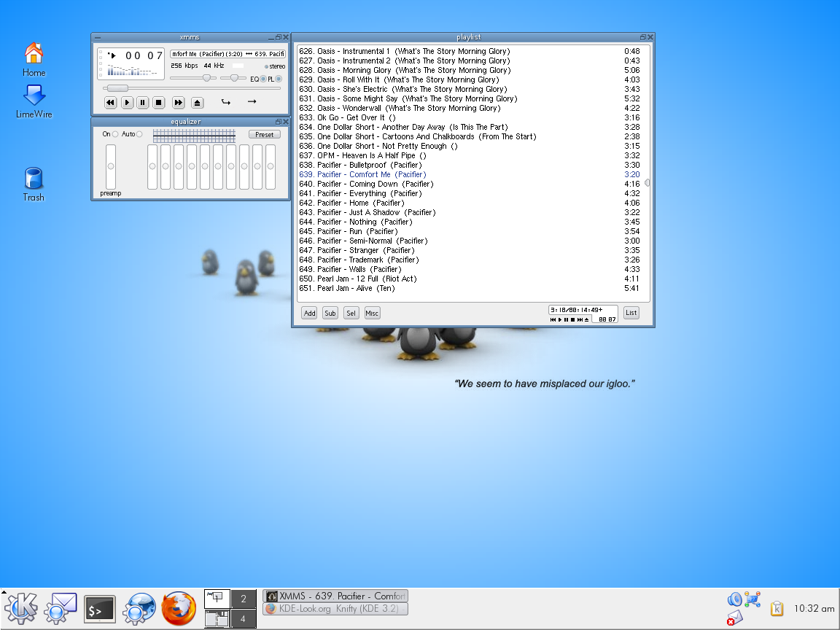Click the 10:32 am clock
This screenshot has width=840, height=630.
click(814, 609)
